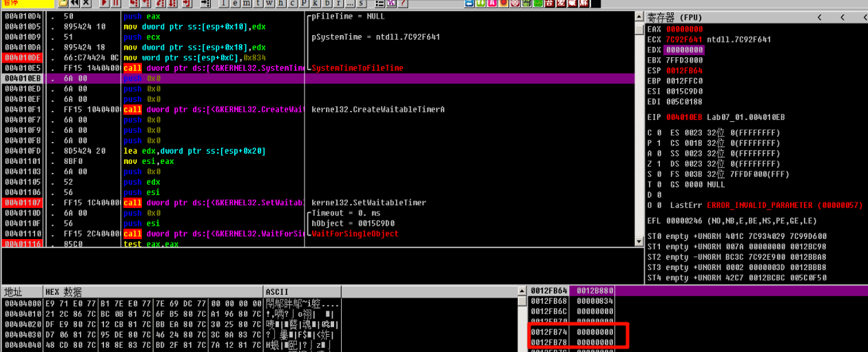Screen dimensions: 868x352
Task: Open Go To Address arrow icon
Action: (x=205, y=3)
